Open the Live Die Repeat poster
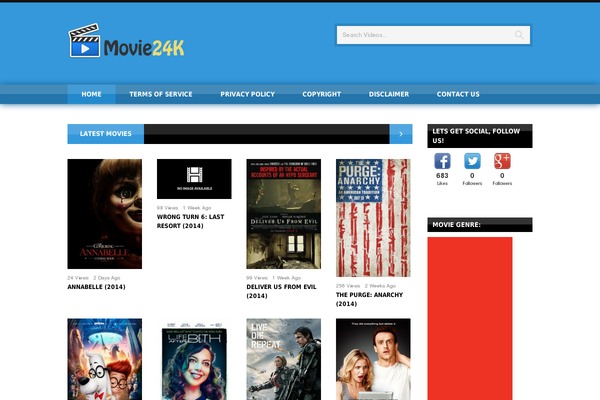The width and height of the screenshot is (600, 400). (284, 359)
